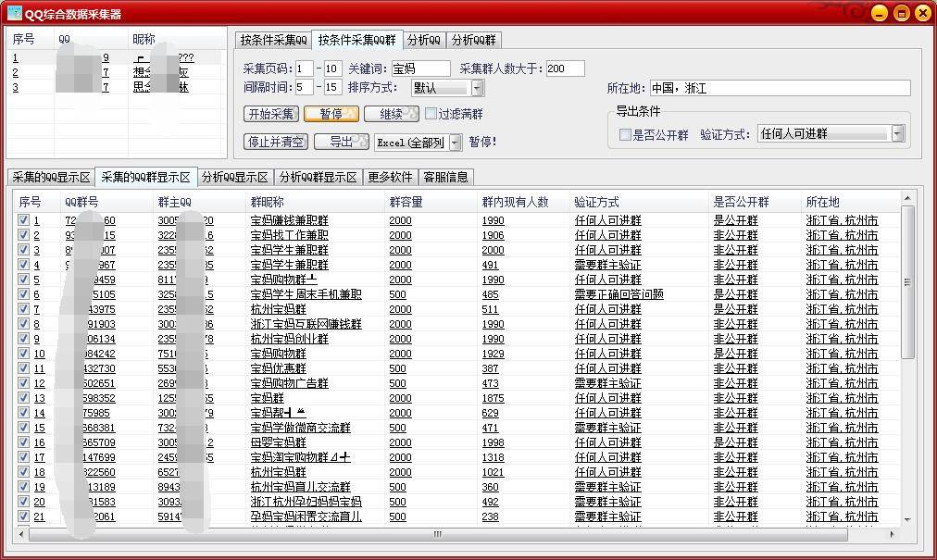Sort by 群昵称 column header

[x=315, y=202]
